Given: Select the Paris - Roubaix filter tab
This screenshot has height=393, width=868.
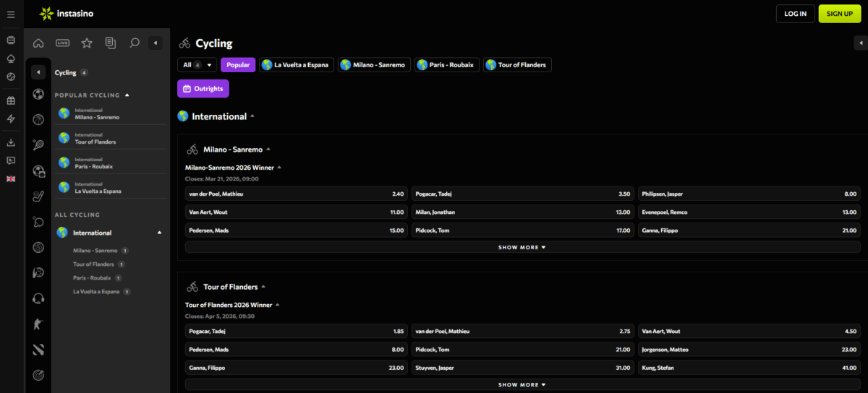Looking at the screenshot, I should (447, 65).
